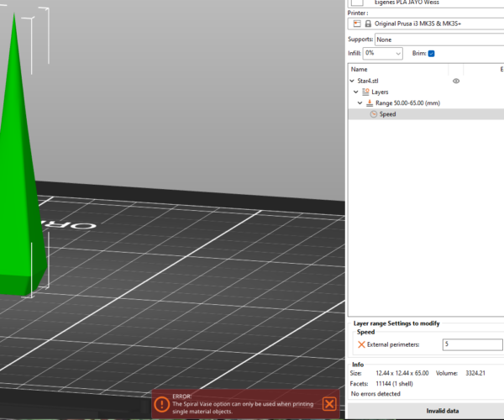
Task: Collapse the Range 50.00-65.00 node
Action: coord(360,103)
